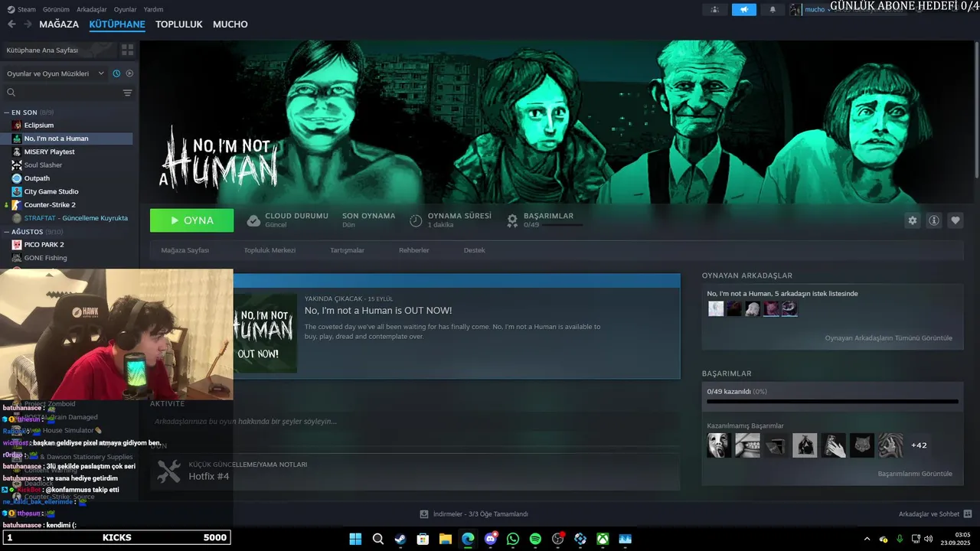The width and height of the screenshot is (980, 551).
Task: Open 'No, I'm not a Human is OUT NOW!' news
Action: pyautogui.click(x=378, y=311)
